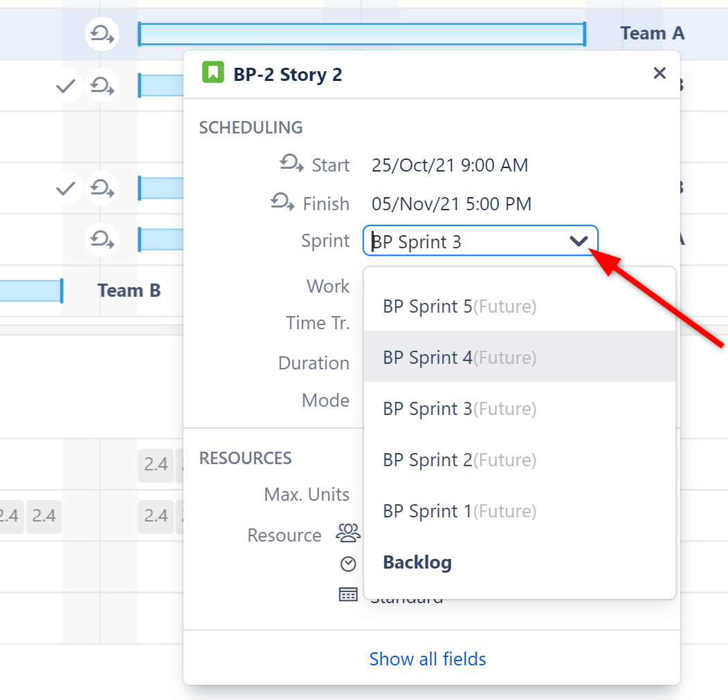Click the Team A gantt bar
This screenshot has width=728, height=700.
tap(361, 33)
